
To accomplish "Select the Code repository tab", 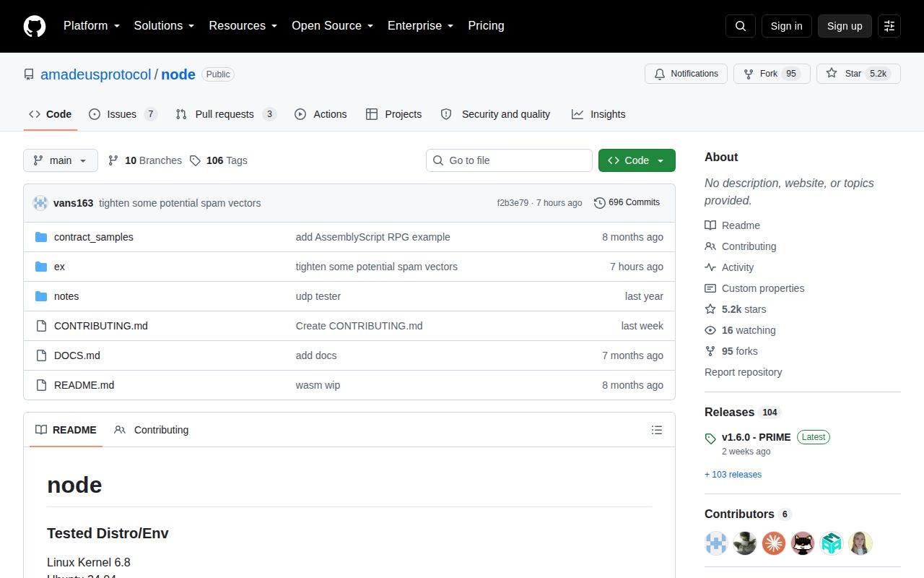I will tap(50, 114).
